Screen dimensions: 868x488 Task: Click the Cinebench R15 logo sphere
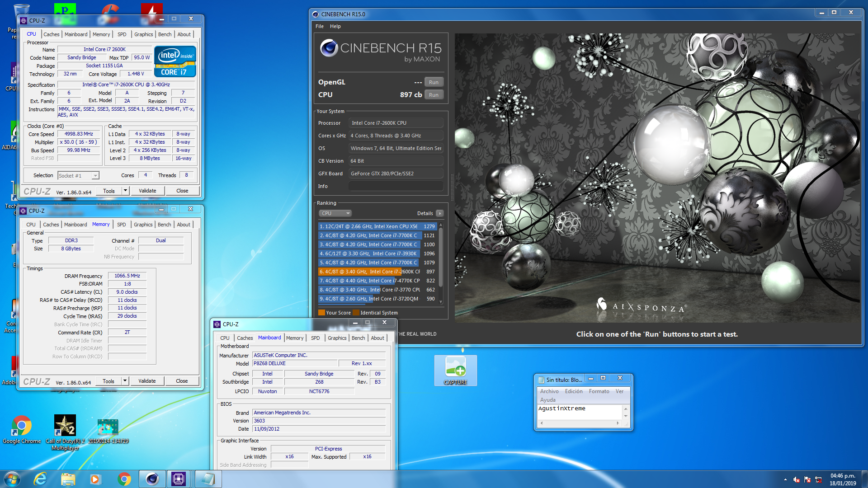click(329, 48)
